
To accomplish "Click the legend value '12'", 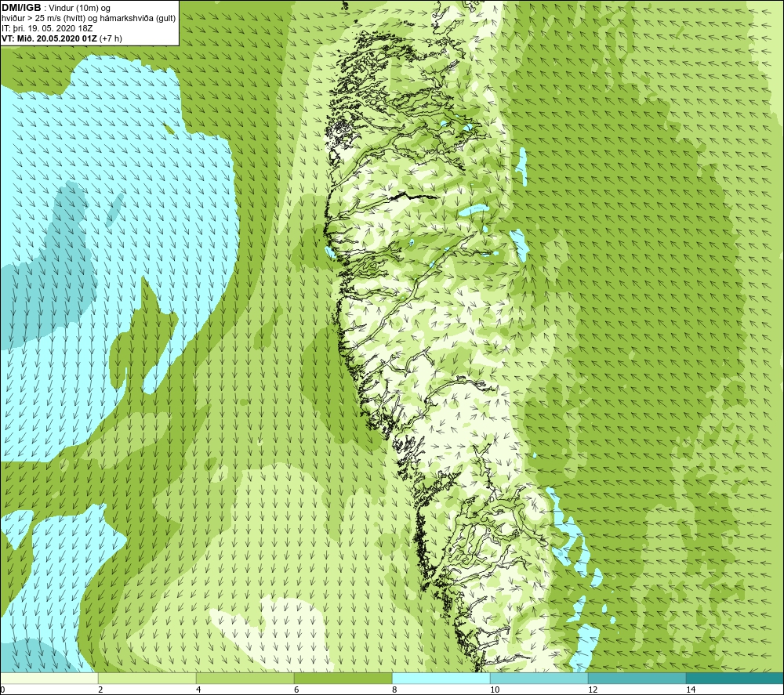I will (x=593, y=690).
